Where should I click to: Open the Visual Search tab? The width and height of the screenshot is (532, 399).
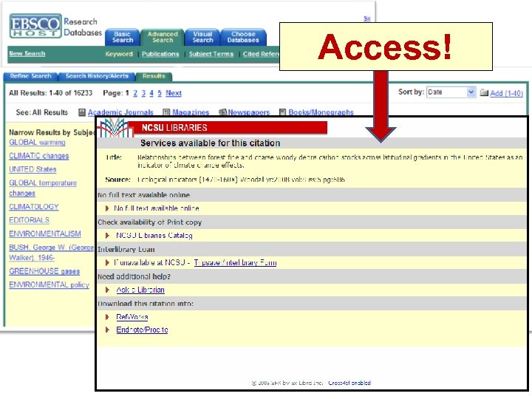coord(202,37)
